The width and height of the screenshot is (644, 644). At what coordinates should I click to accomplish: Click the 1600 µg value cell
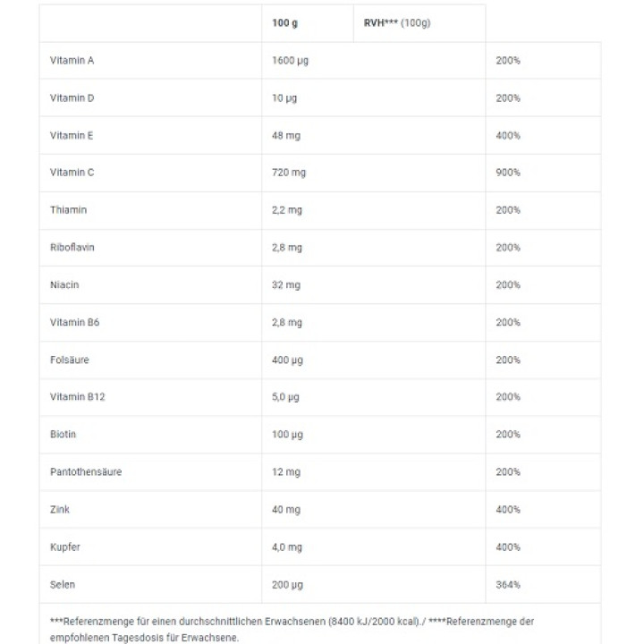(291, 61)
